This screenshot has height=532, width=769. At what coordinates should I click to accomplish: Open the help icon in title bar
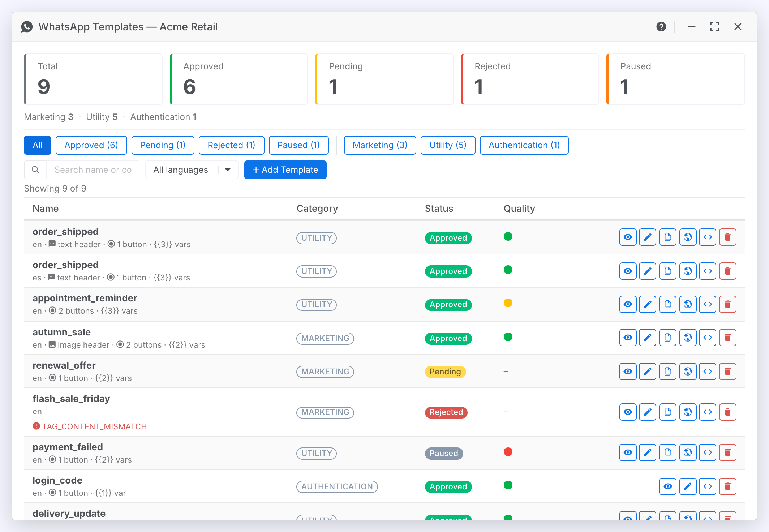tap(661, 27)
